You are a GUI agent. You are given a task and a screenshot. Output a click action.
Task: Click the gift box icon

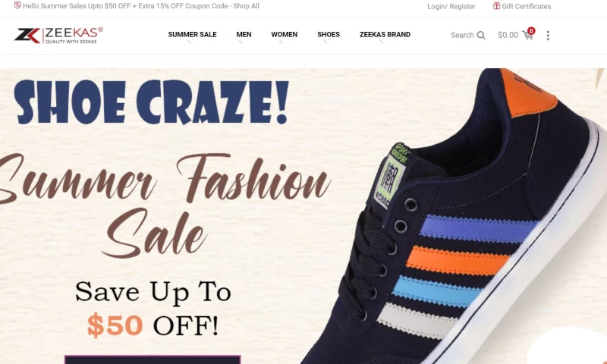tap(496, 6)
